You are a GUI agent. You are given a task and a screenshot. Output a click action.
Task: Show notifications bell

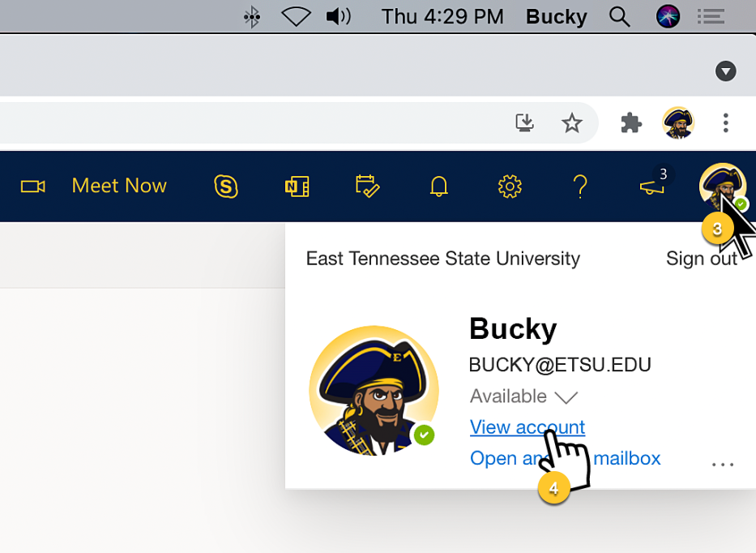pyautogui.click(x=438, y=186)
